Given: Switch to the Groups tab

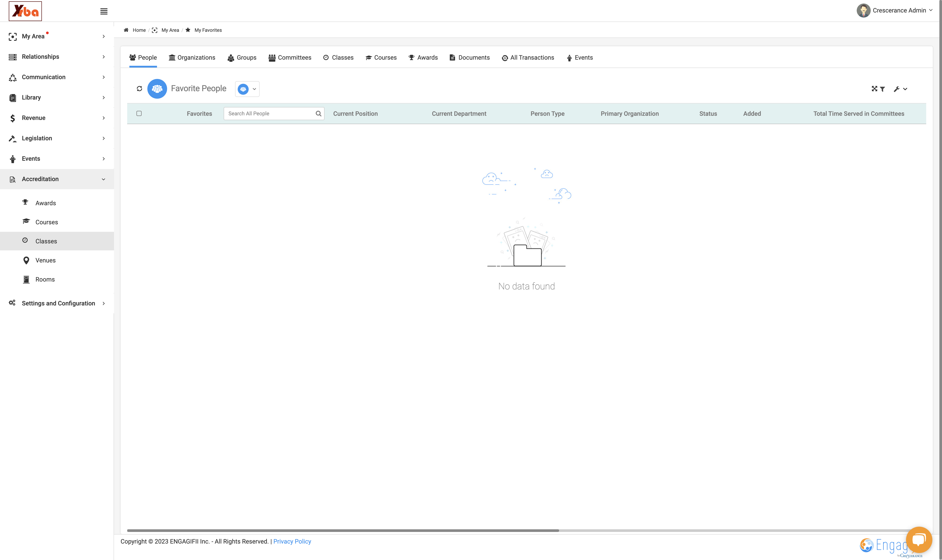Looking at the screenshot, I should pos(242,57).
